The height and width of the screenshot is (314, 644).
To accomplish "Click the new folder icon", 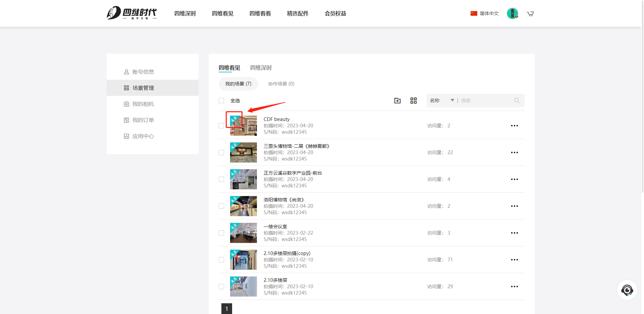I will pyautogui.click(x=397, y=101).
